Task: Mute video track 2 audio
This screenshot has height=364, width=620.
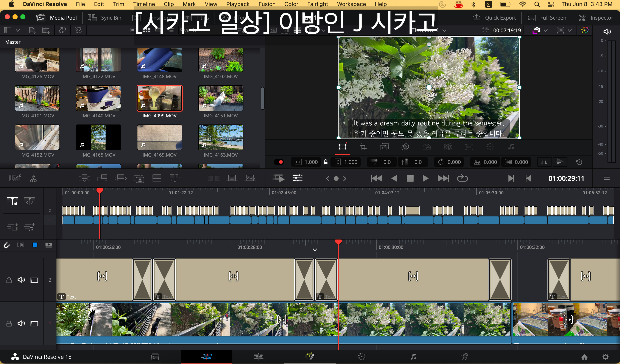Action: [21, 280]
